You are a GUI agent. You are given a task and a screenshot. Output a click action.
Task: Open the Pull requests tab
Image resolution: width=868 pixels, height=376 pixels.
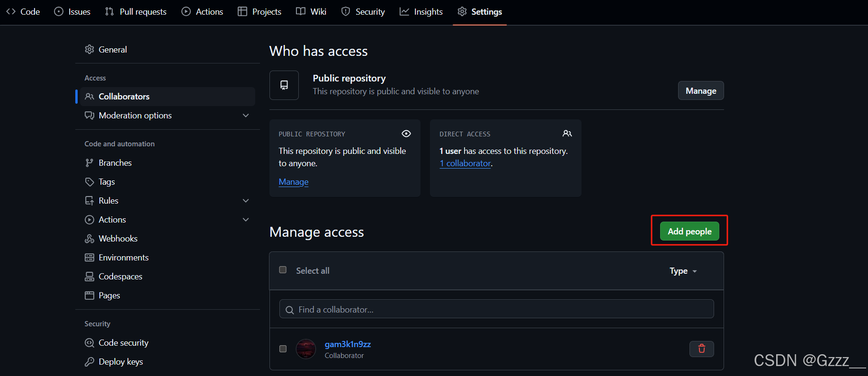(136, 11)
